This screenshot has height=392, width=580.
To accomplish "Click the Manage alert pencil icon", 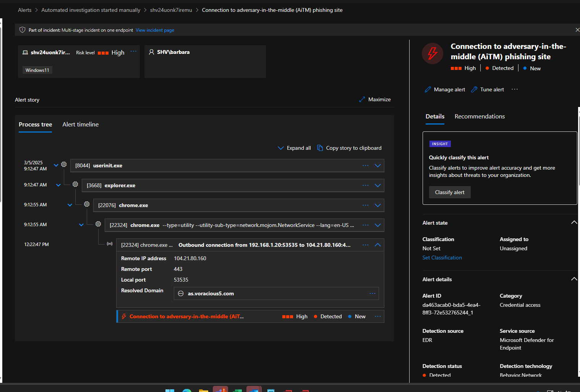I will click(428, 89).
